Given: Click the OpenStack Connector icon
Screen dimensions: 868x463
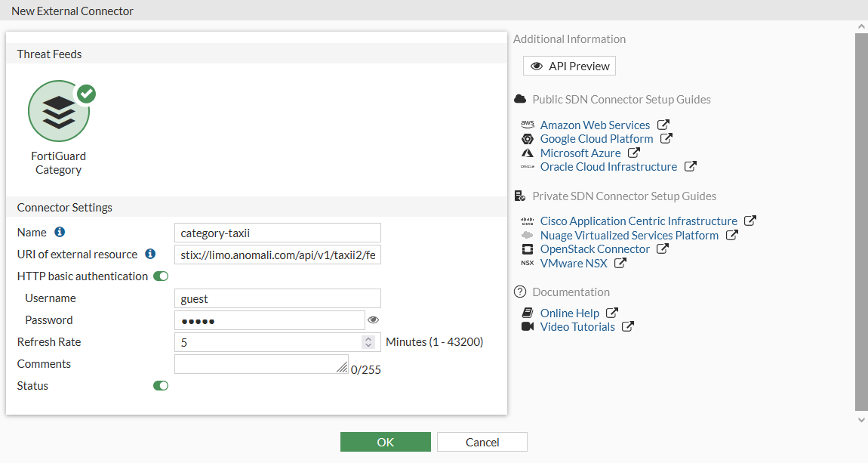Looking at the screenshot, I should pos(528,248).
